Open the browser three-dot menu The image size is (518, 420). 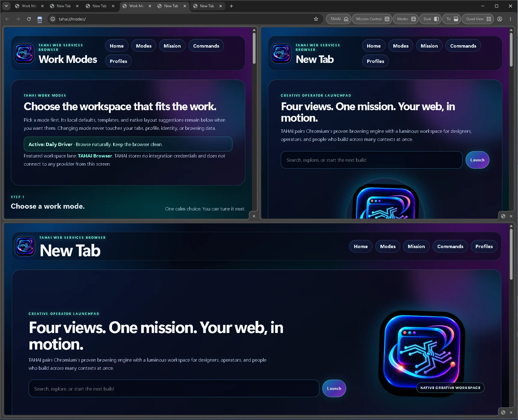pyautogui.click(x=510, y=19)
